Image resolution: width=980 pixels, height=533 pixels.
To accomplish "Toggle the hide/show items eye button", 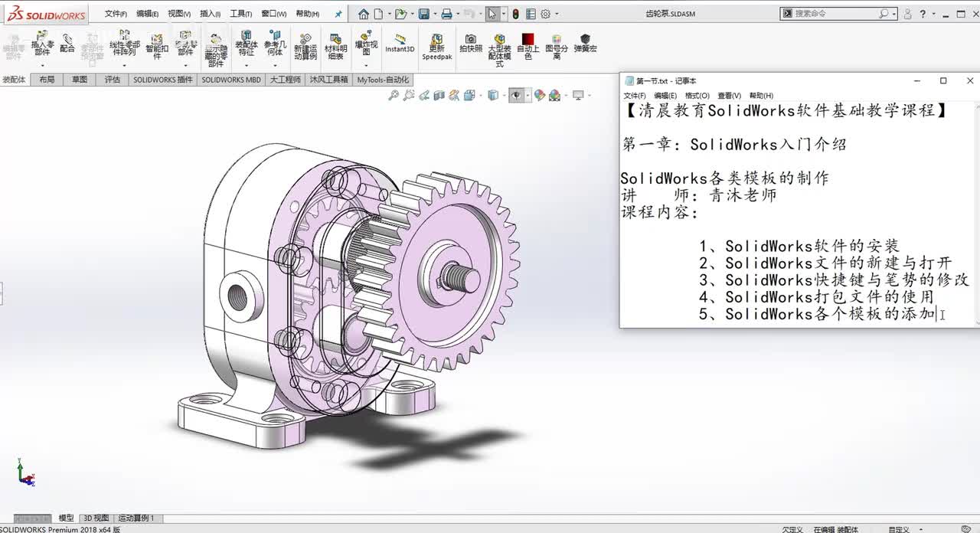I will (517, 95).
